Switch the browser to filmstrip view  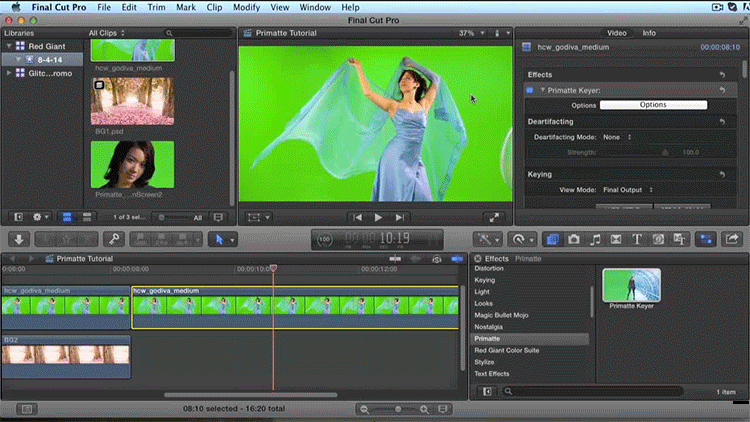coord(67,217)
